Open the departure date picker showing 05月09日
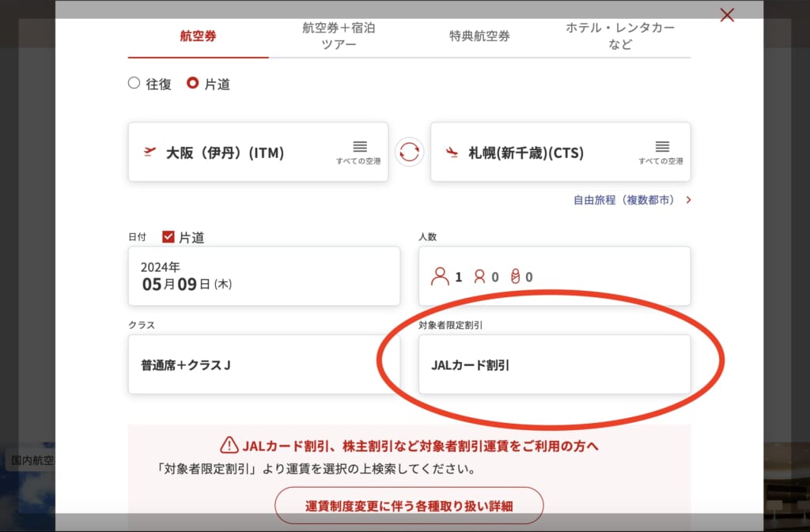This screenshot has width=810, height=532. (x=264, y=275)
